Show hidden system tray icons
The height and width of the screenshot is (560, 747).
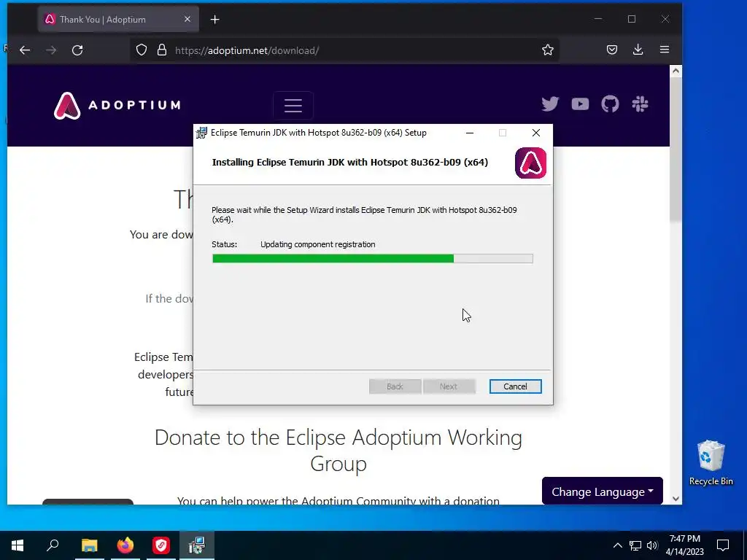point(617,545)
